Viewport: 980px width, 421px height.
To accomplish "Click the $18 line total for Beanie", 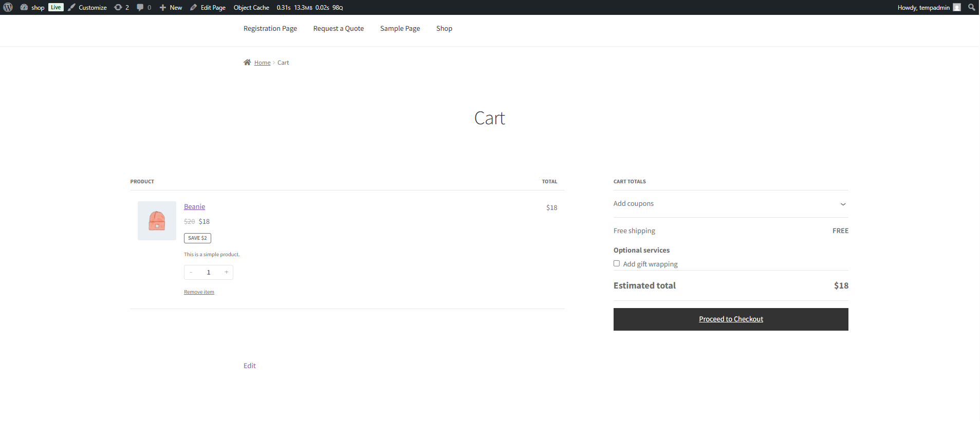I will pos(552,207).
